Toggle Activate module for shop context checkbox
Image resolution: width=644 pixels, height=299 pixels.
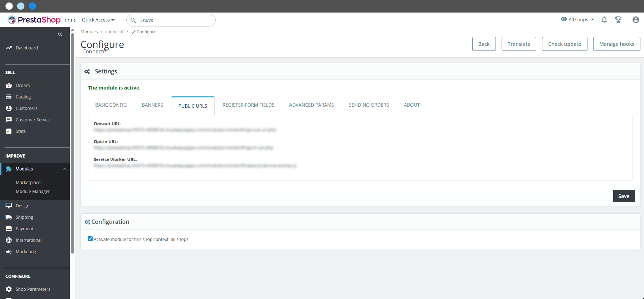(90, 239)
